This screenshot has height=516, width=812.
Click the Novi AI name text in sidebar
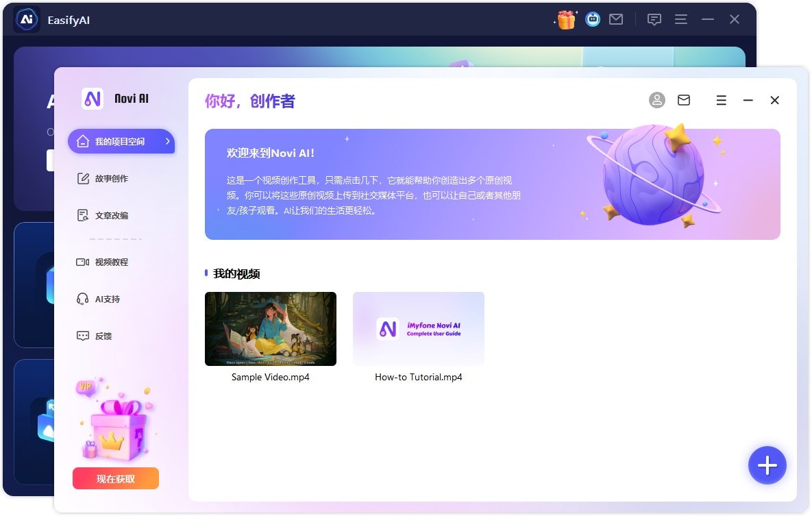point(132,99)
